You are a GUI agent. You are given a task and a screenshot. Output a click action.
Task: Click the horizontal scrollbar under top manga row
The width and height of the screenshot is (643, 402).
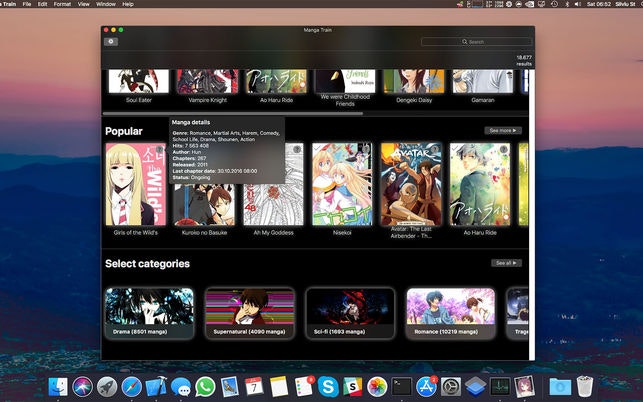pyautogui.click(x=233, y=114)
